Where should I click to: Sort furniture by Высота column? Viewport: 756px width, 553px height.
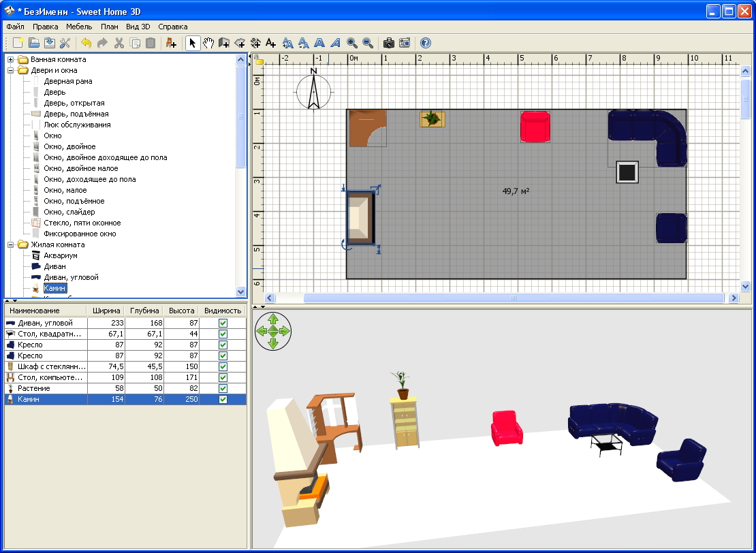tap(181, 311)
